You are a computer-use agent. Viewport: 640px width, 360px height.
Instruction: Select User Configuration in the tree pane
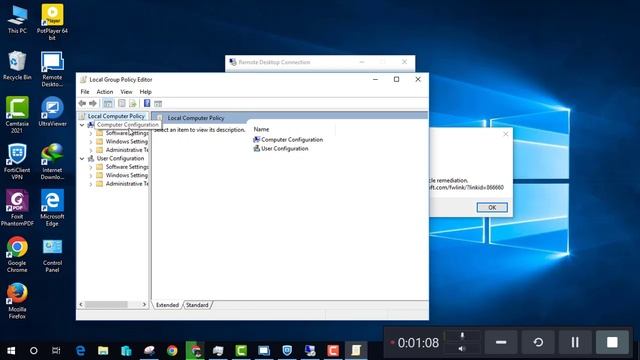[x=120, y=158]
